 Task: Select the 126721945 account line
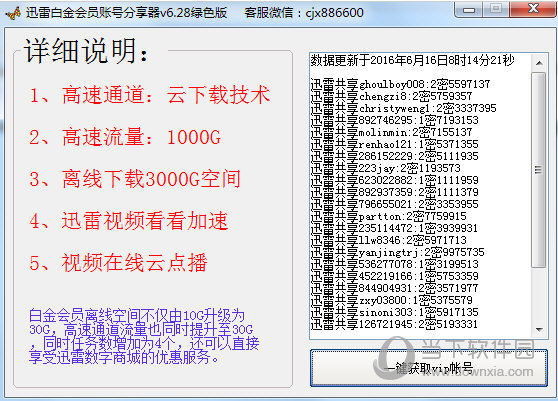point(394,324)
